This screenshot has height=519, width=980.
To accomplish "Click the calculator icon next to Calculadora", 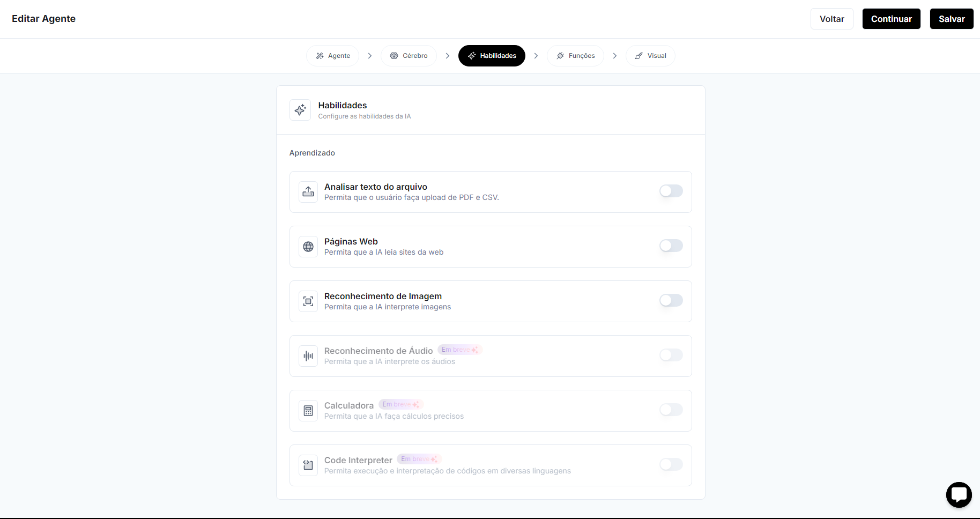I will [x=308, y=411].
